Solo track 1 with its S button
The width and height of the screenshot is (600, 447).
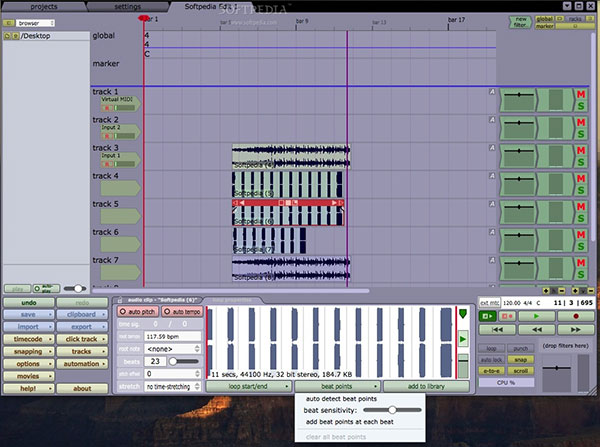581,106
